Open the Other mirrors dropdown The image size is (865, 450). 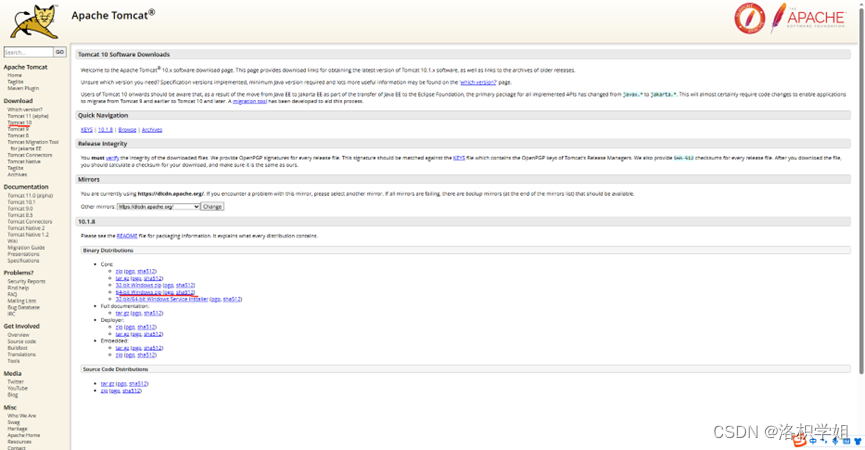tap(158, 207)
